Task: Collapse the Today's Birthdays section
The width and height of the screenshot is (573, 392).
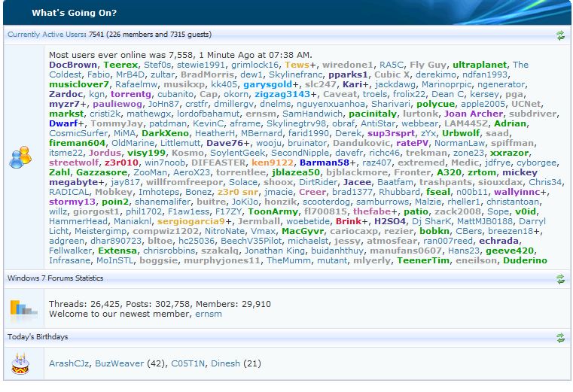Action: tap(560, 338)
